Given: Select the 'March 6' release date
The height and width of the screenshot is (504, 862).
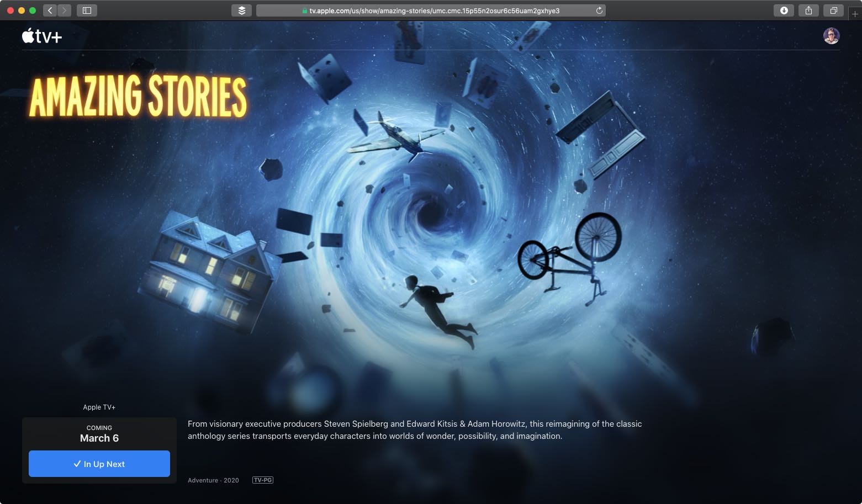Looking at the screenshot, I should 99,438.
